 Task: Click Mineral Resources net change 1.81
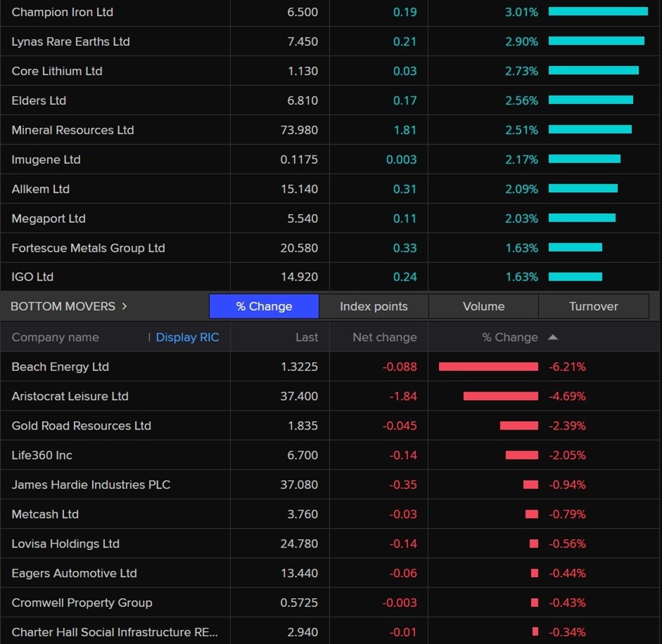[x=405, y=130]
